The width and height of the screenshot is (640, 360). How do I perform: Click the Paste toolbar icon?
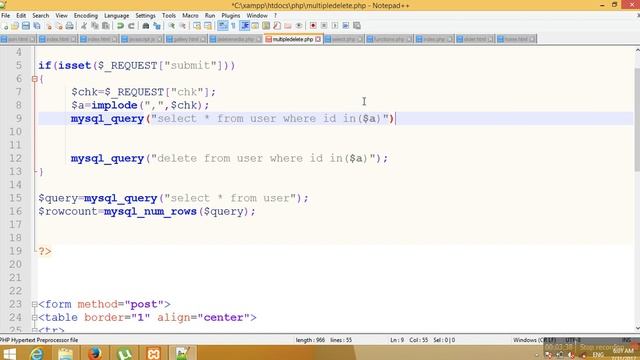pyautogui.click(x=106, y=26)
